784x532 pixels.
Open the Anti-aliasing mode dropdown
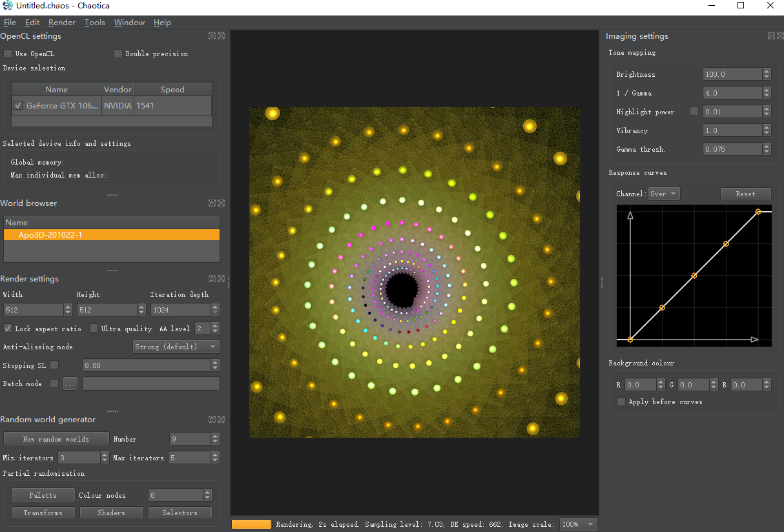click(176, 347)
